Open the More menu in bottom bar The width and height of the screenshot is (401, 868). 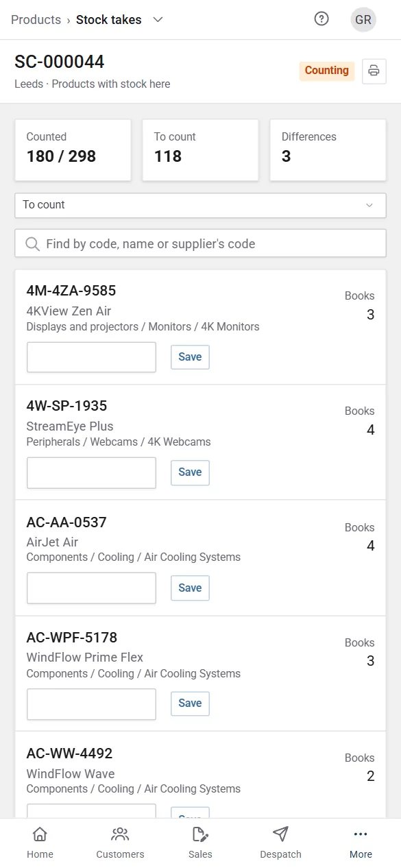[x=361, y=843]
